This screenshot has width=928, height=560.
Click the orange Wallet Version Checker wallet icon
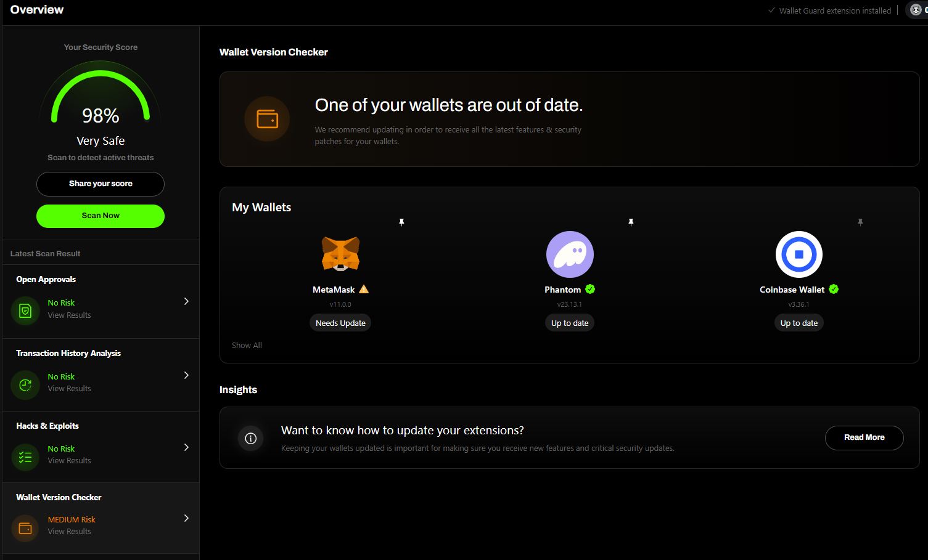tap(25, 527)
